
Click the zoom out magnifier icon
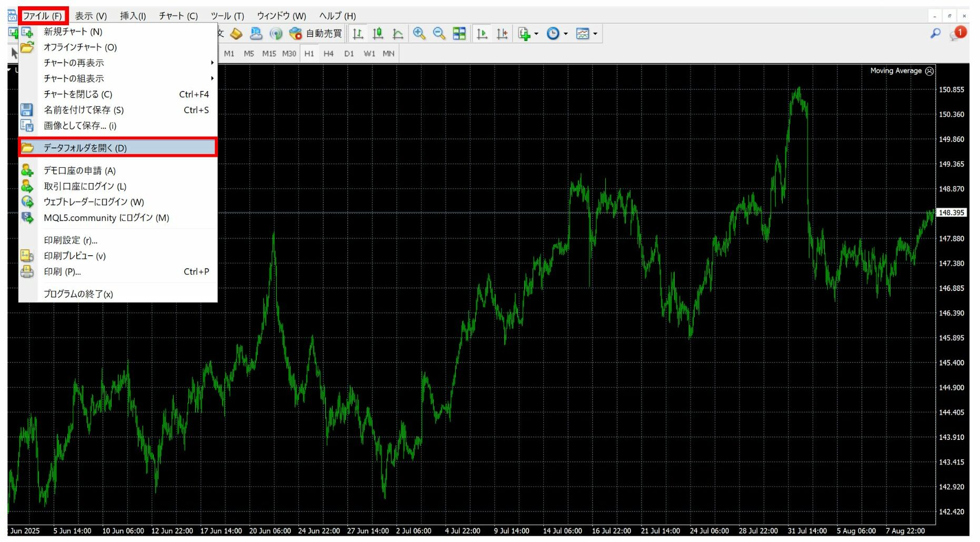pos(439,34)
